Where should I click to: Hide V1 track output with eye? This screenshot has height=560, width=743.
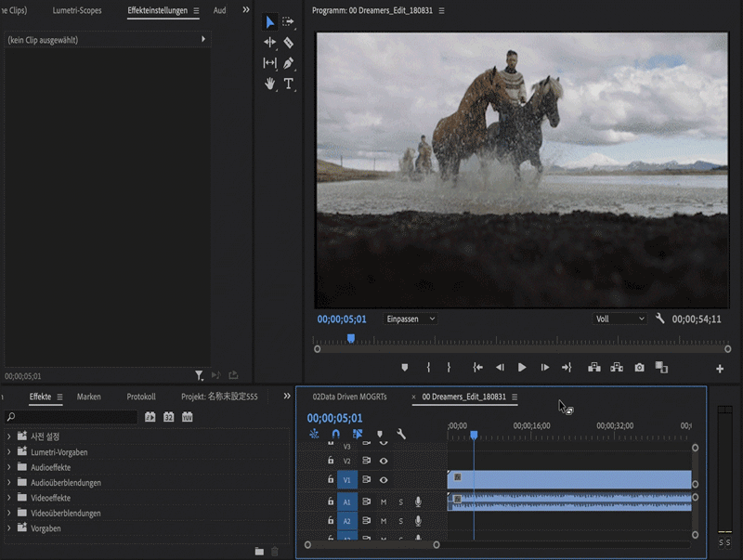(384, 480)
